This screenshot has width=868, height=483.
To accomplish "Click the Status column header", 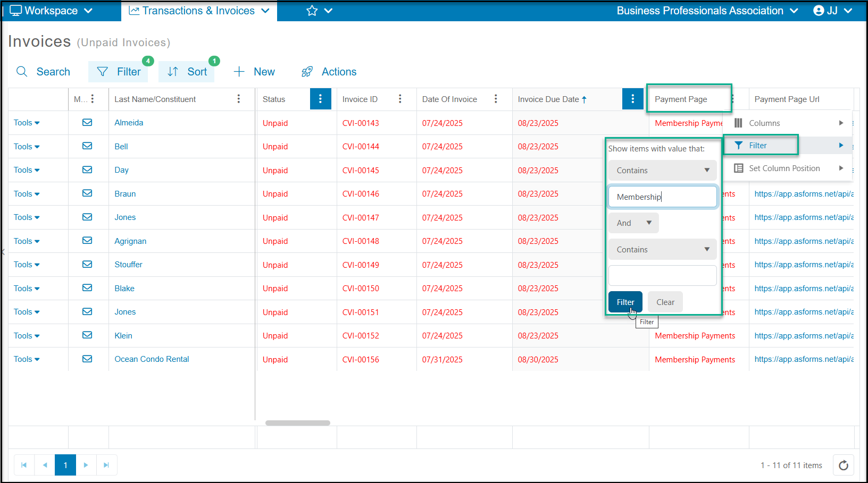I will [x=274, y=99].
